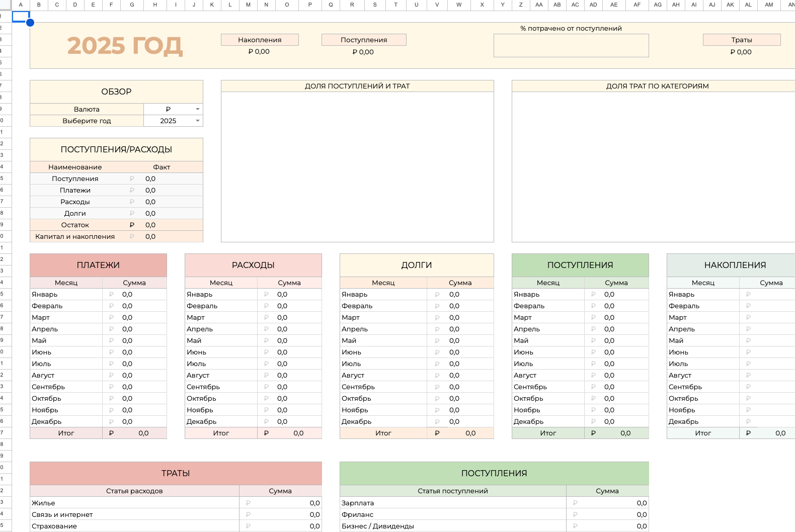Select the Накопления label in top banner
795x532 pixels.
260,40
